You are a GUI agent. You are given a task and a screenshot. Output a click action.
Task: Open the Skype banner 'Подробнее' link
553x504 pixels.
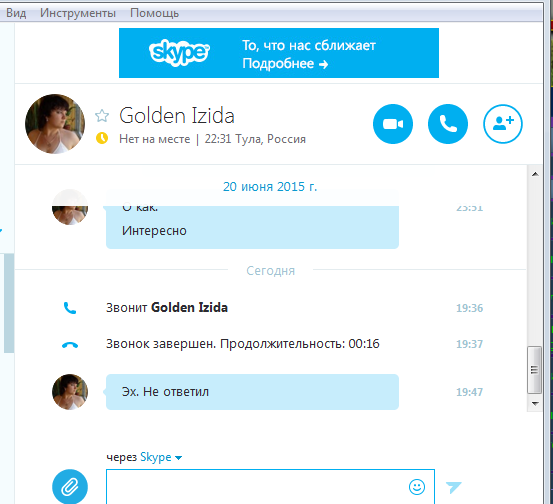(x=285, y=64)
